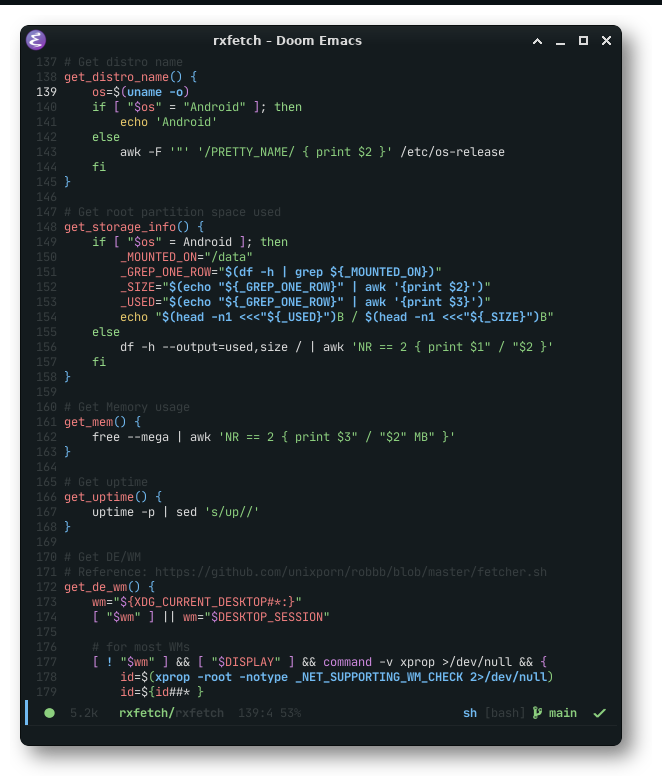Click the '[bash]' shell label in the modeline

(x=505, y=713)
